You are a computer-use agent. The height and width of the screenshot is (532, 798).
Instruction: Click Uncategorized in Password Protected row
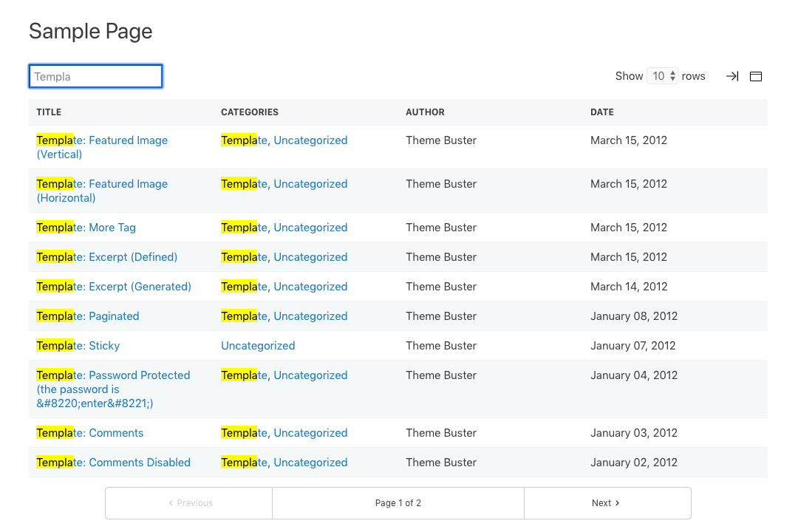pyautogui.click(x=310, y=375)
